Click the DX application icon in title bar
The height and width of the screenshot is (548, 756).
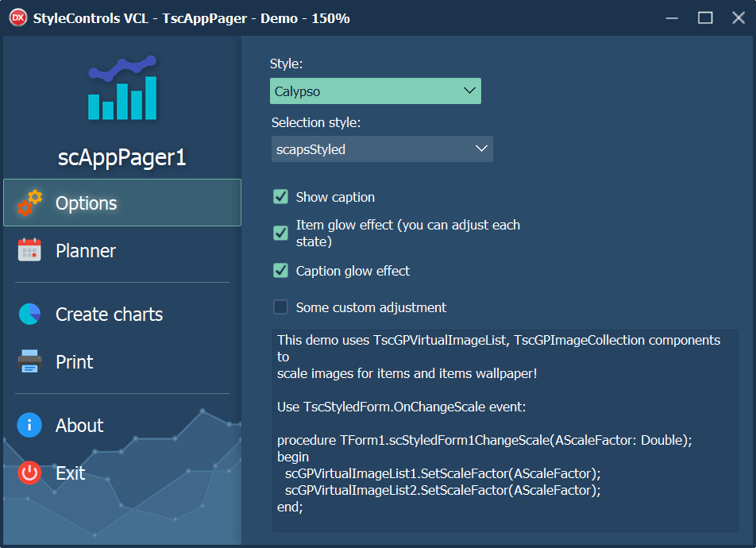(17, 17)
